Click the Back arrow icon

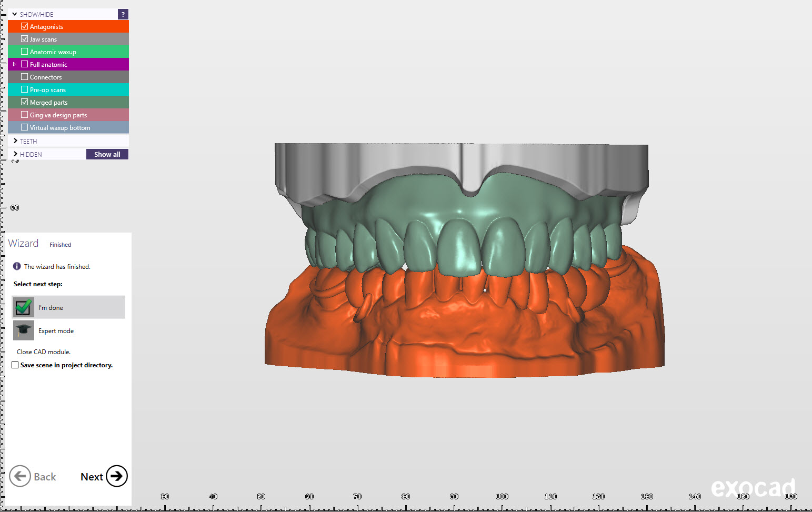pyautogui.click(x=20, y=476)
